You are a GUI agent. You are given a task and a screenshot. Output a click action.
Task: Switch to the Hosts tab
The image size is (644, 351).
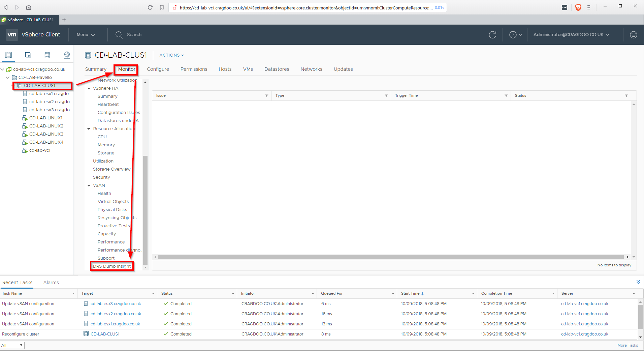(x=225, y=69)
